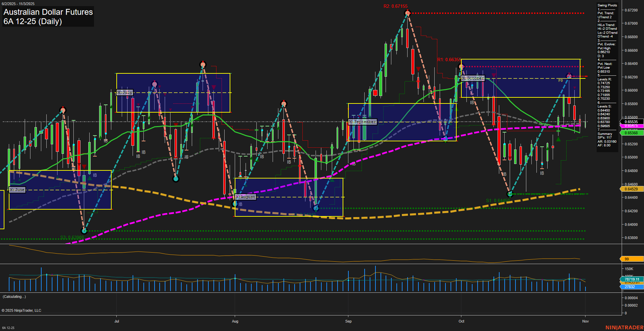Select the swing low marker at S3 0.63900
This screenshot has width=644, height=331.
point(84,231)
